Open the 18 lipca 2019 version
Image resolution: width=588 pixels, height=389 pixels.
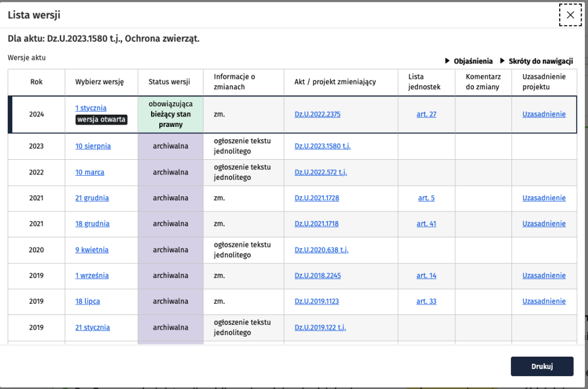click(x=86, y=301)
